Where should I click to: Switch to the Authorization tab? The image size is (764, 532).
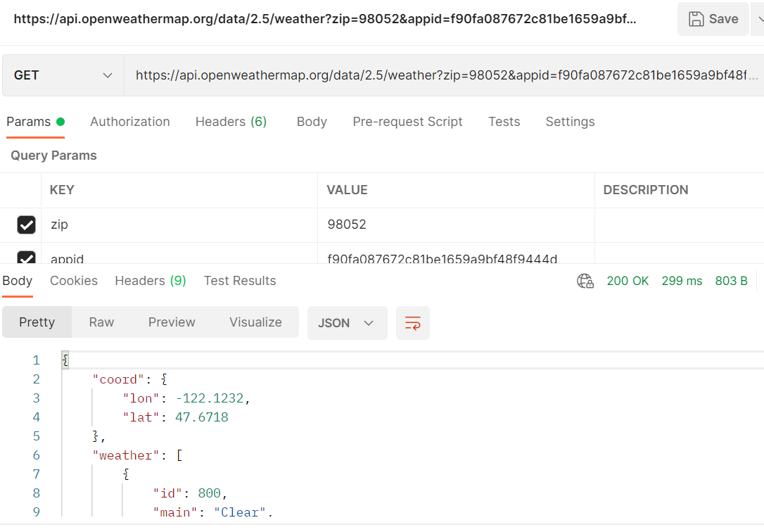129,121
